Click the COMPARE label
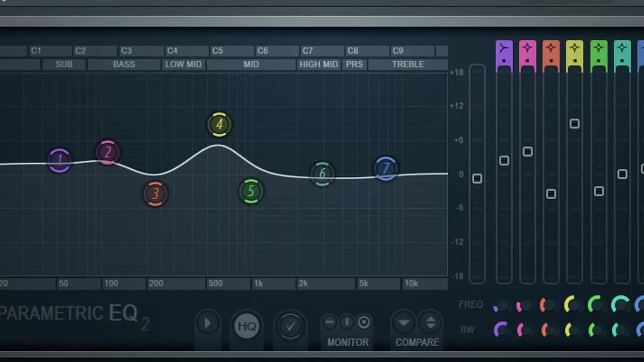Viewport: 644px width, 362px height. coord(417,342)
